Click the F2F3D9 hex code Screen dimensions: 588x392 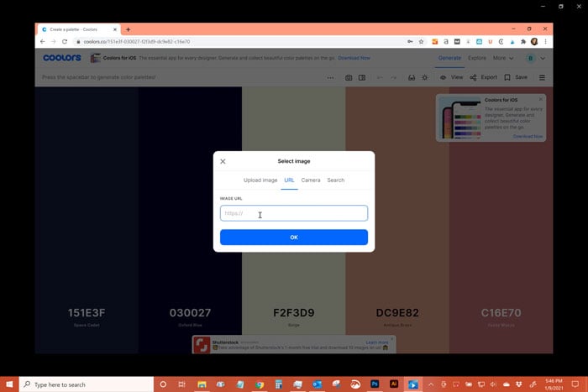tap(294, 312)
